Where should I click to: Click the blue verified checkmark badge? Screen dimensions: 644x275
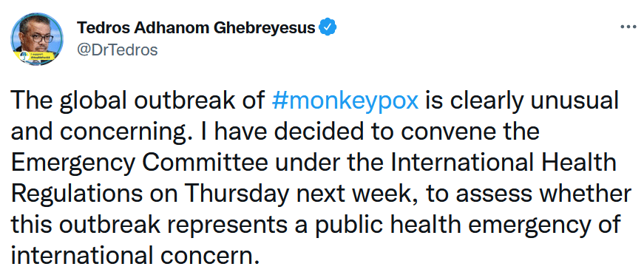tap(328, 27)
